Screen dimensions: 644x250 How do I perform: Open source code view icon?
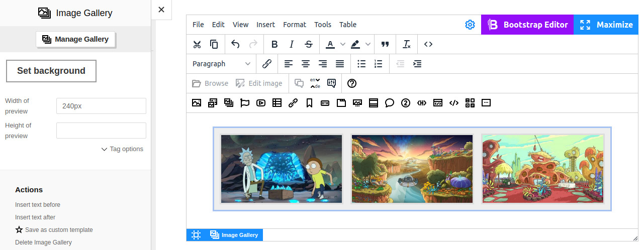(x=428, y=44)
